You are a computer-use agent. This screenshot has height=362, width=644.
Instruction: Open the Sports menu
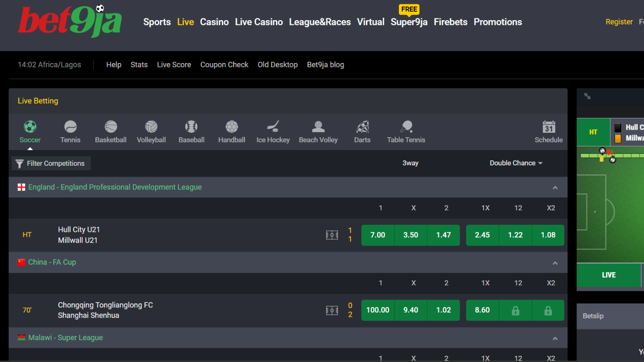[x=157, y=22]
